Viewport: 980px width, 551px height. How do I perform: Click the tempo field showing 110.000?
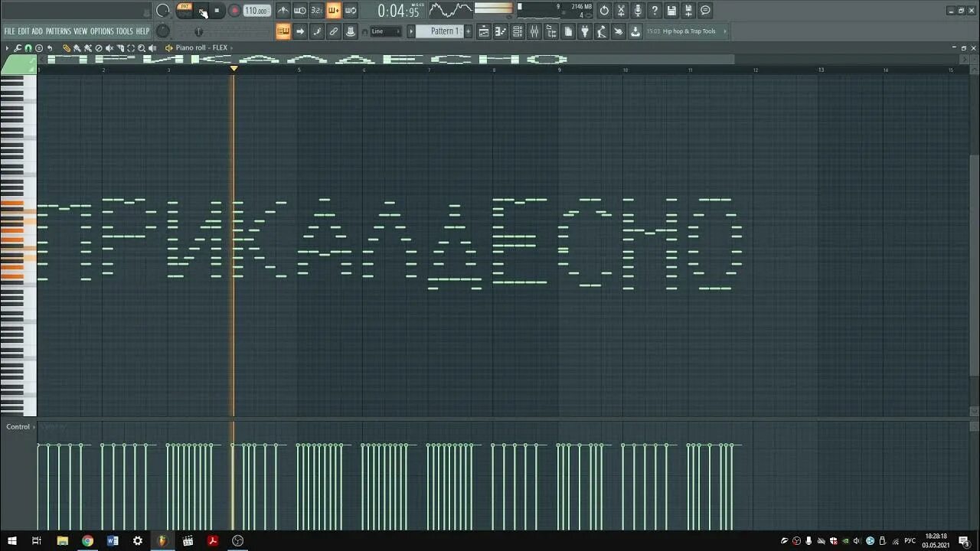pos(256,11)
